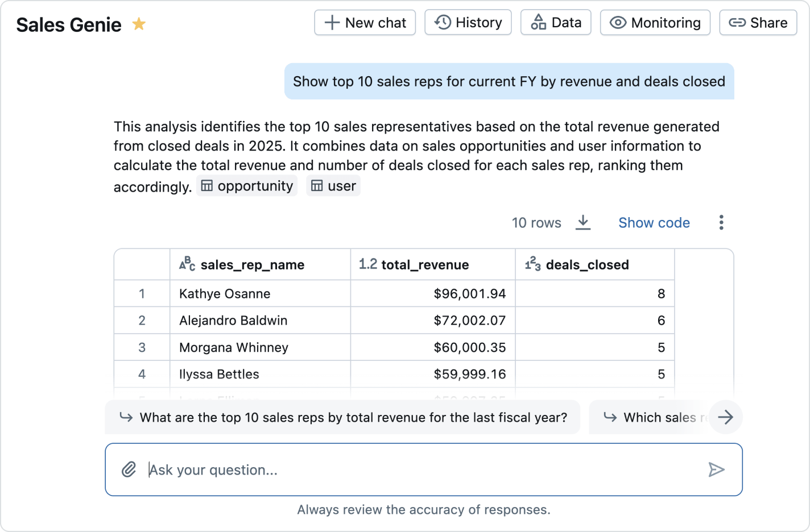Focus the Ask your question field

pyautogui.click(x=421, y=470)
